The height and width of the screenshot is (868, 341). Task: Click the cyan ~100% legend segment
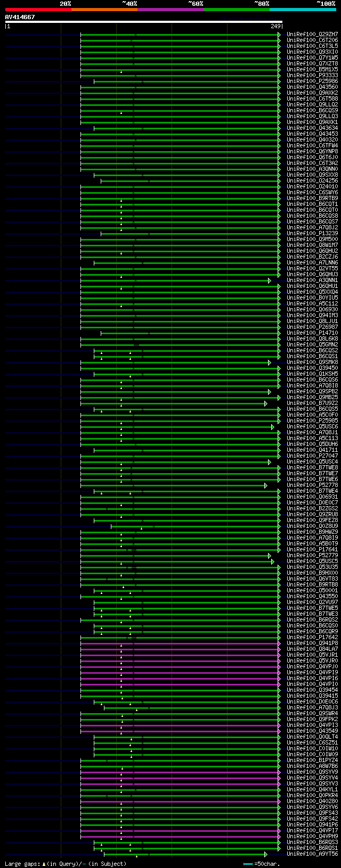(x=303, y=10)
